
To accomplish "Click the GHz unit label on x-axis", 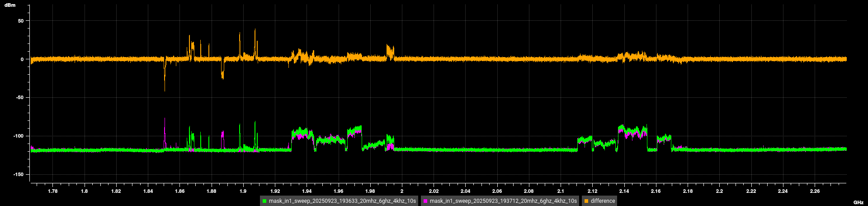I will 858,202.
